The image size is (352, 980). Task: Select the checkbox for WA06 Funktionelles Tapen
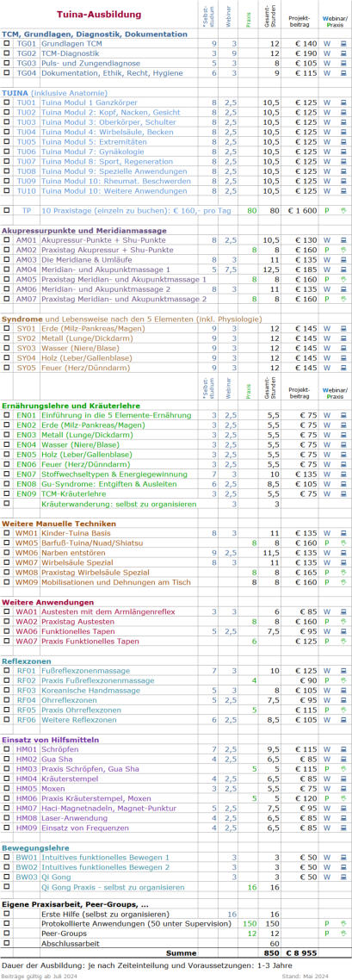pos(7,631)
